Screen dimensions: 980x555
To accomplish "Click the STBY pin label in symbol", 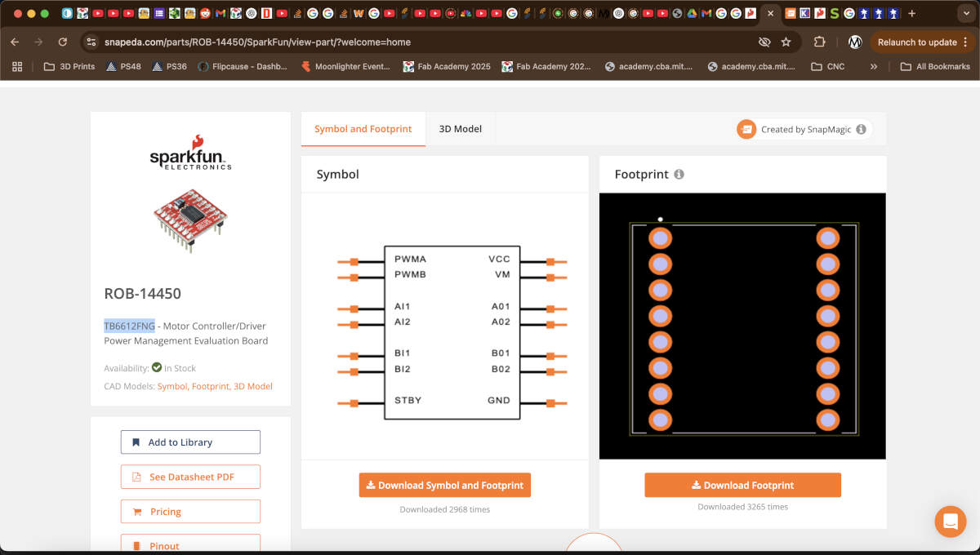I will (408, 400).
